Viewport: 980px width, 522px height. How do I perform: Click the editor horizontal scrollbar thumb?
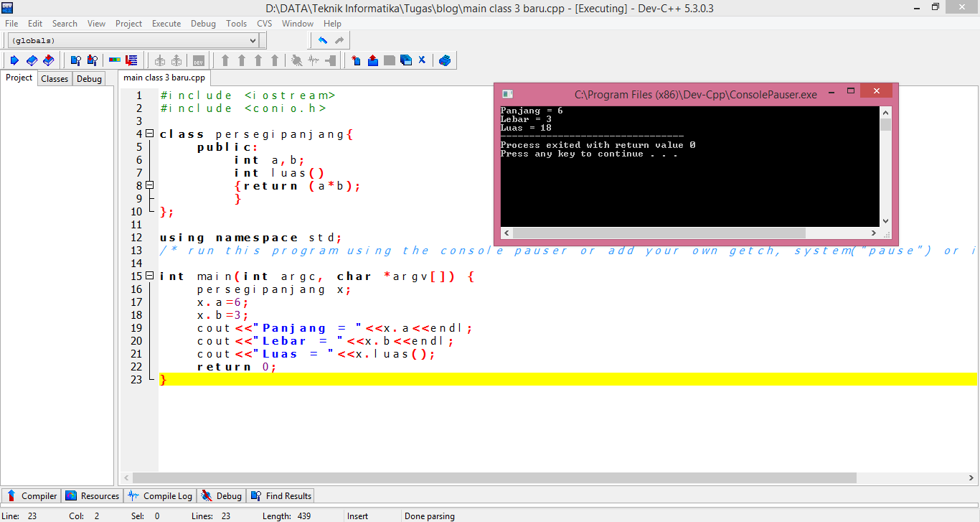click(x=494, y=477)
